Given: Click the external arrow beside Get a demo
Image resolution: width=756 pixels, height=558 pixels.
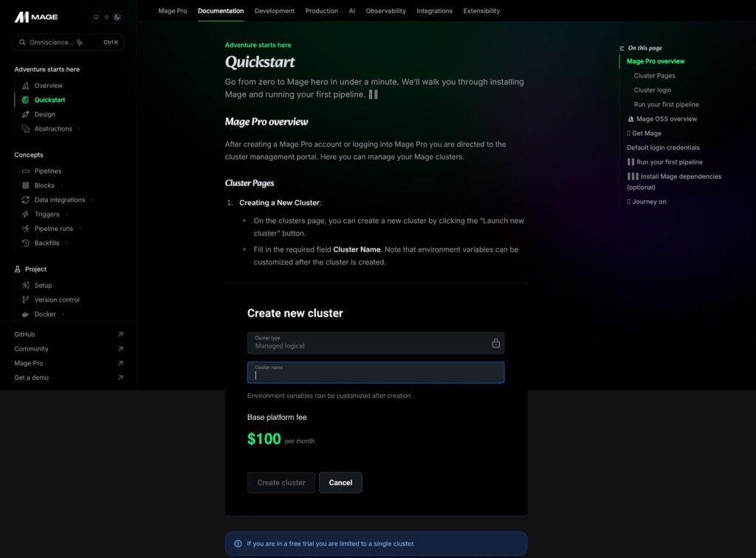Looking at the screenshot, I should [120, 378].
